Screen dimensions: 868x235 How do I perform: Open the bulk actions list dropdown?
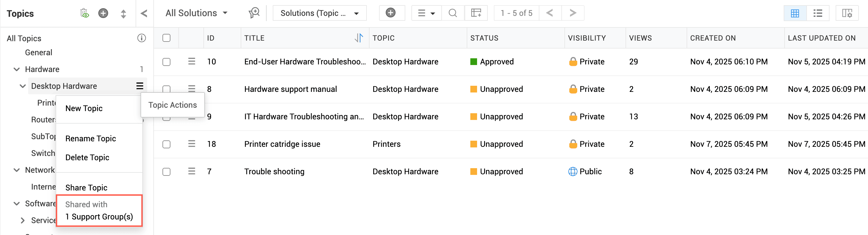pos(426,13)
